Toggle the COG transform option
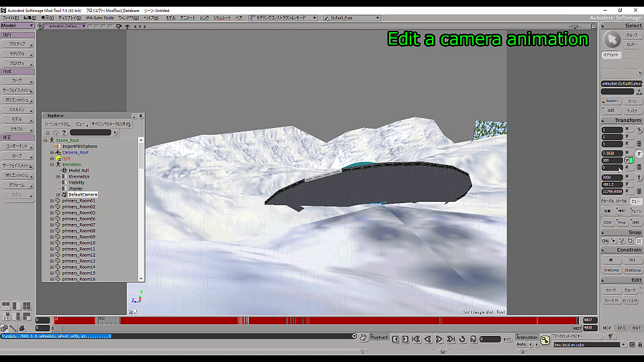 point(607,222)
